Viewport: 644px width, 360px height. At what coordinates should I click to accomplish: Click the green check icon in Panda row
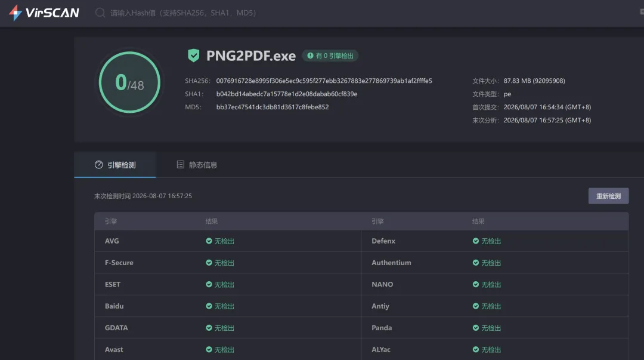pos(476,328)
